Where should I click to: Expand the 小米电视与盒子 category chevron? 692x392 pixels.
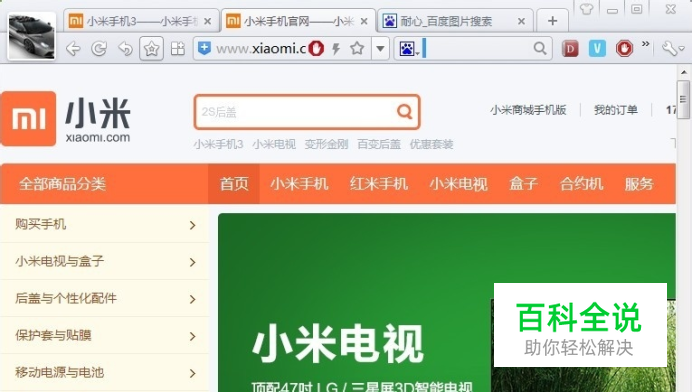click(x=192, y=262)
